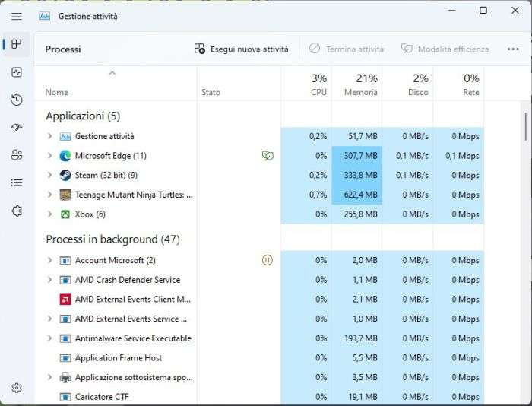
Task: Select the 622,4 MB memory cell
Action: pyautogui.click(x=357, y=195)
